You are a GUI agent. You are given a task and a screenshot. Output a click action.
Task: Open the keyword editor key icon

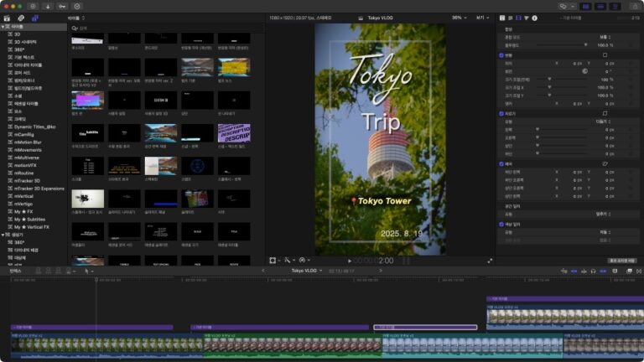[62, 6]
